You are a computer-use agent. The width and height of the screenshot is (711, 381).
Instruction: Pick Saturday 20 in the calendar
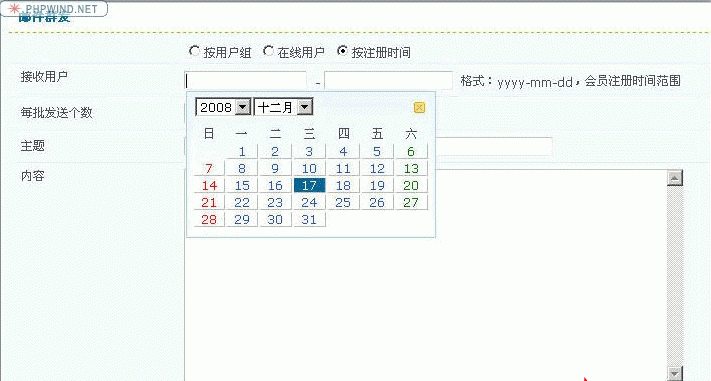click(x=411, y=185)
